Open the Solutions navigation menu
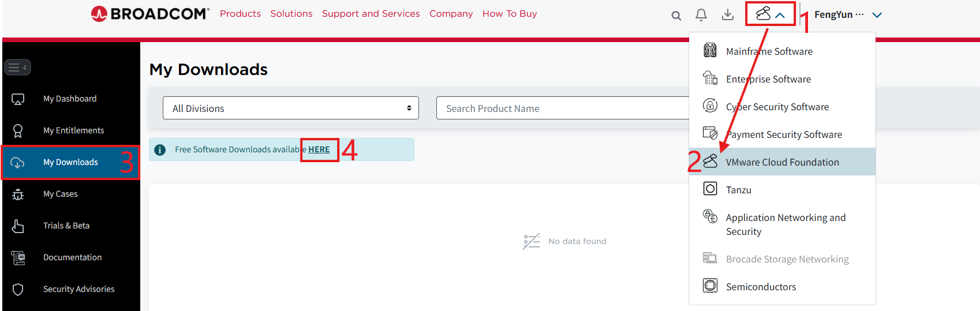980x311 pixels. (291, 13)
